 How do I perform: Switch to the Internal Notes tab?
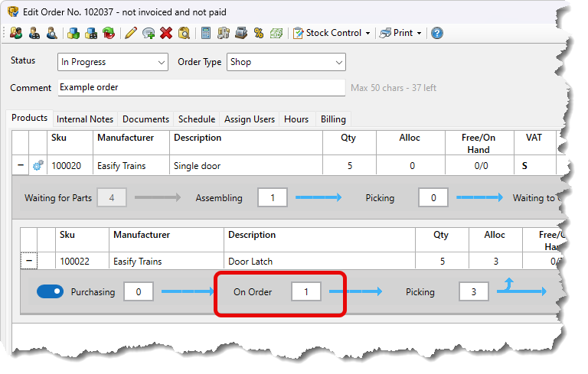(x=85, y=119)
